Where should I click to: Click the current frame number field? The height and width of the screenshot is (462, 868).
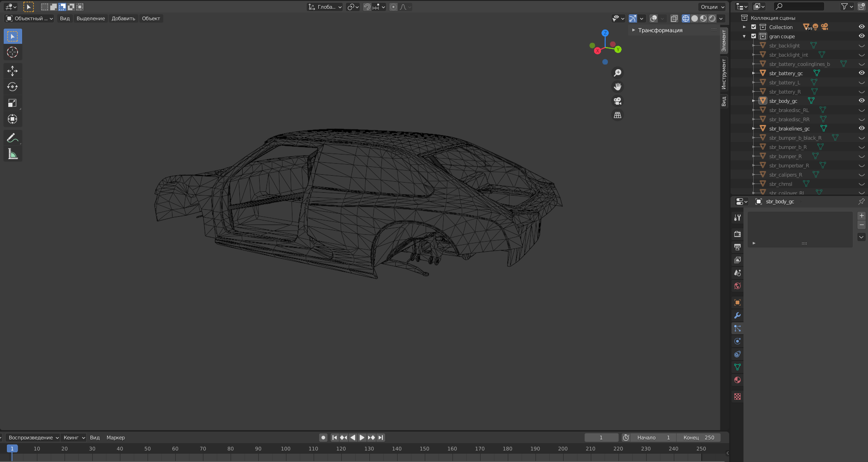point(601,438)
